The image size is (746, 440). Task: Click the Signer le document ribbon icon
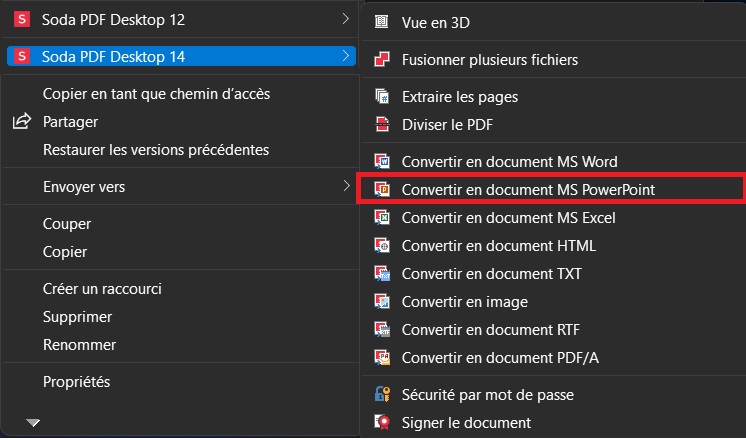(382, 422)
